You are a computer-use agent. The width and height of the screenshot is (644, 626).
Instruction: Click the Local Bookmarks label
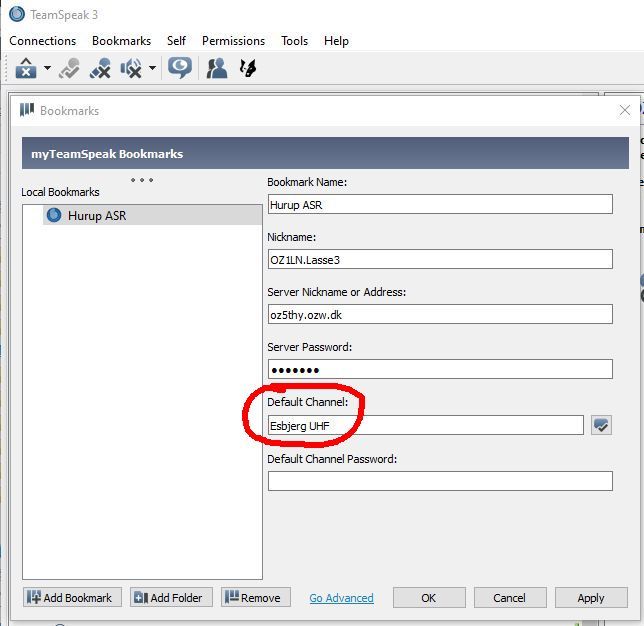point(60,192)
